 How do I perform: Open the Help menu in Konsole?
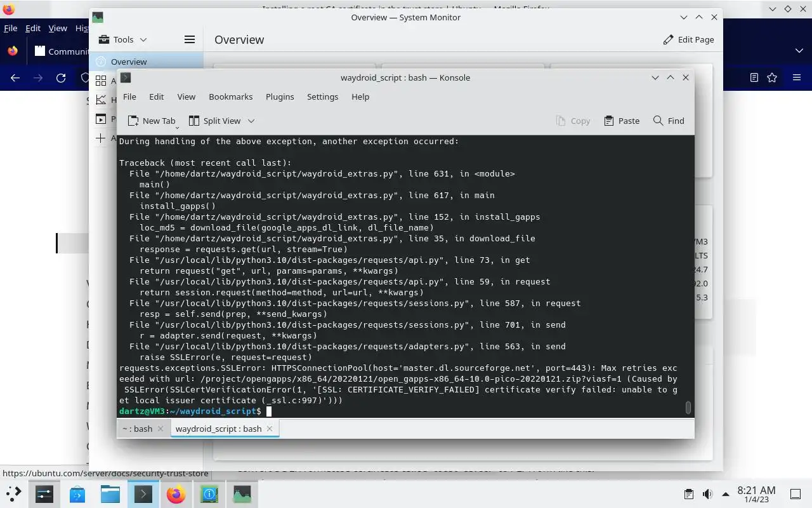[x=360, y=97]
